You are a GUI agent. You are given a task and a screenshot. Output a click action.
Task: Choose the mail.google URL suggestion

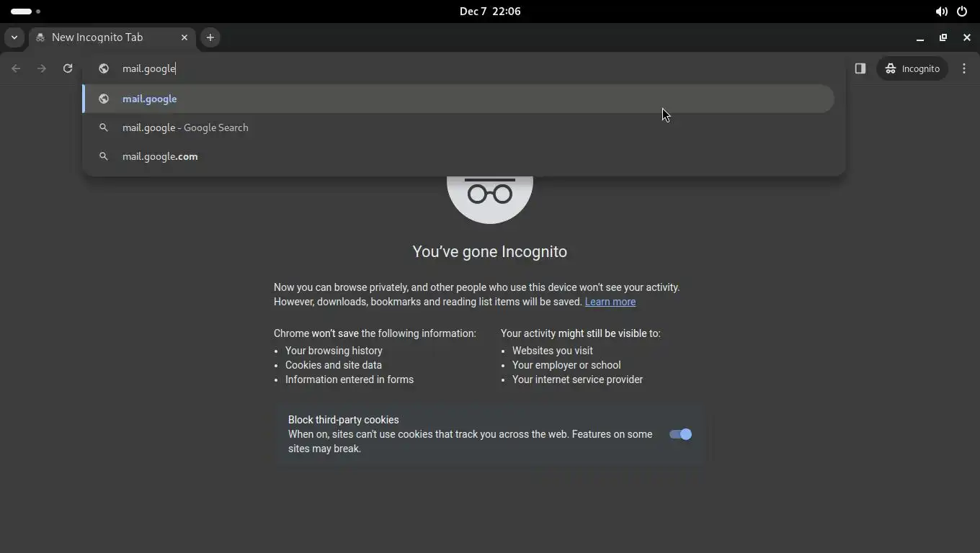coord(458,99)
